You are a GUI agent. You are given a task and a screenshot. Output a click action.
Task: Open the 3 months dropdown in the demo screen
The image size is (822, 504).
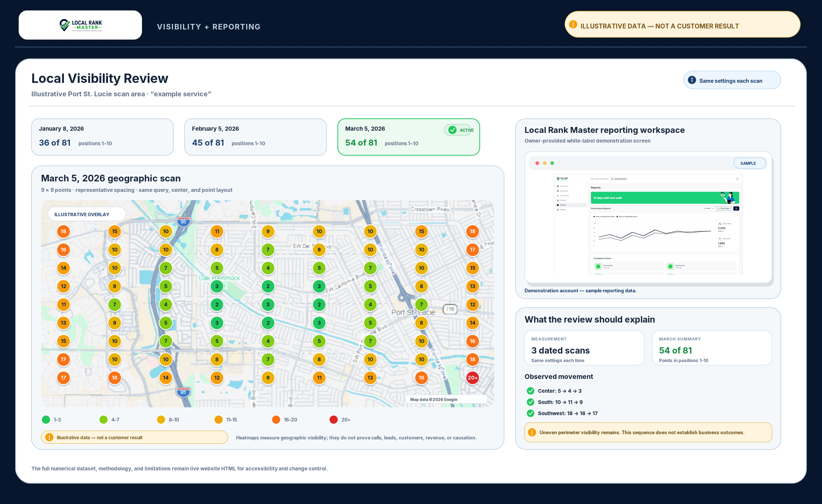coord(708,208)
